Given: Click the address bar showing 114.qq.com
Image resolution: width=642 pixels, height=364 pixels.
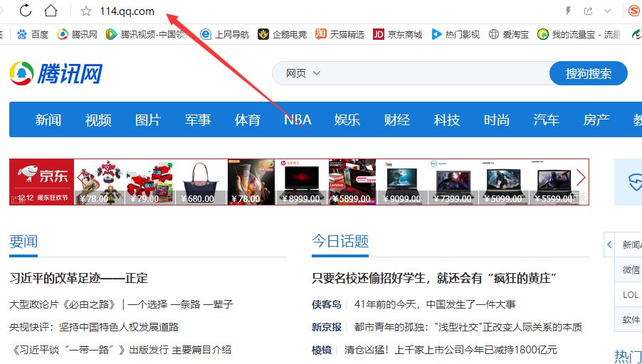Looking at the screenshot, I should [127, 11].
